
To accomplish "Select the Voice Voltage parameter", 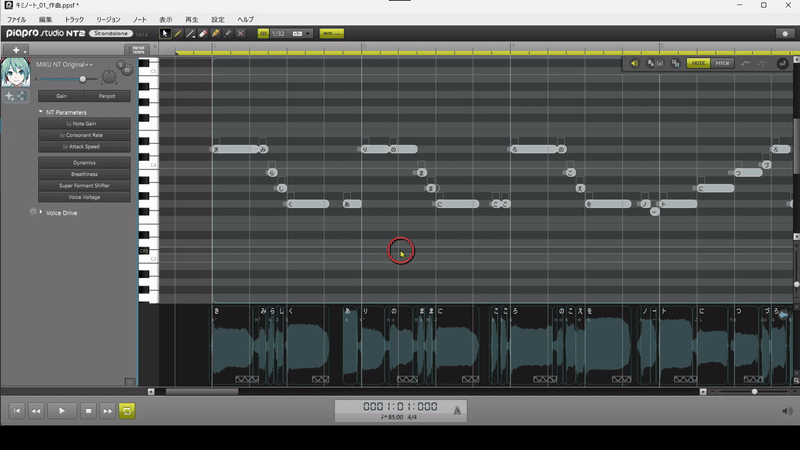I will [x=84, y=197].
